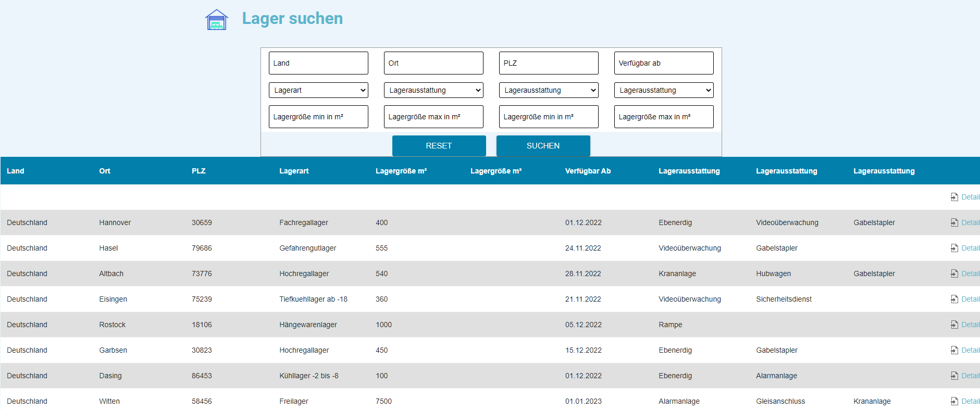The height and width of the screenshot is (410, 980).
Task: Select the Alarmanlage cell in Dasing row
Action: tap(776, 376)
